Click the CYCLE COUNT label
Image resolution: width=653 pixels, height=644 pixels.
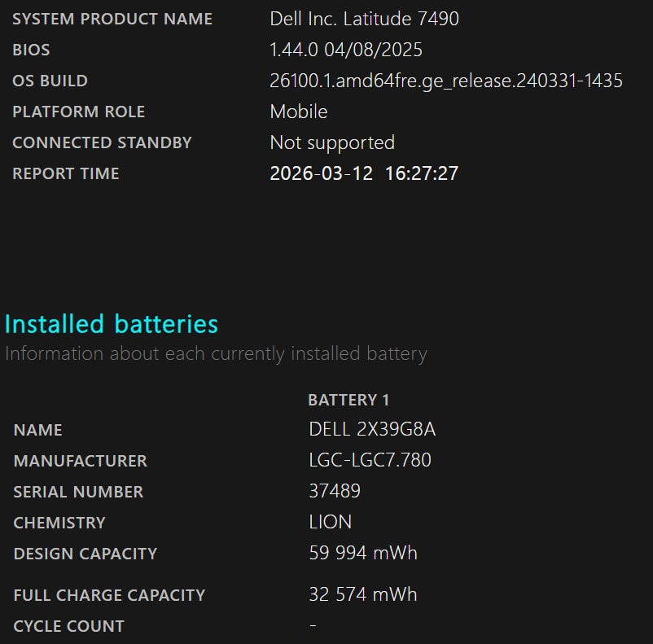(x=69, y=626)
